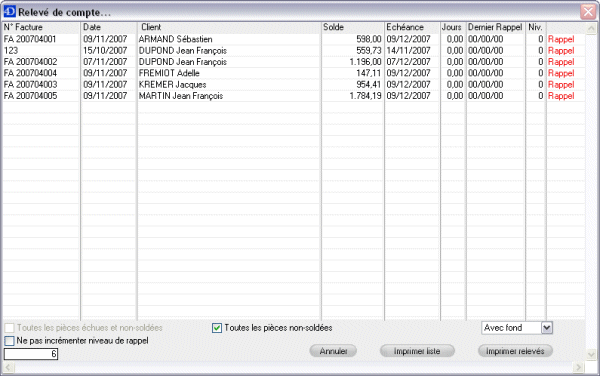
Task: Select invoice FA 200704003
Action: click(30, 85)
